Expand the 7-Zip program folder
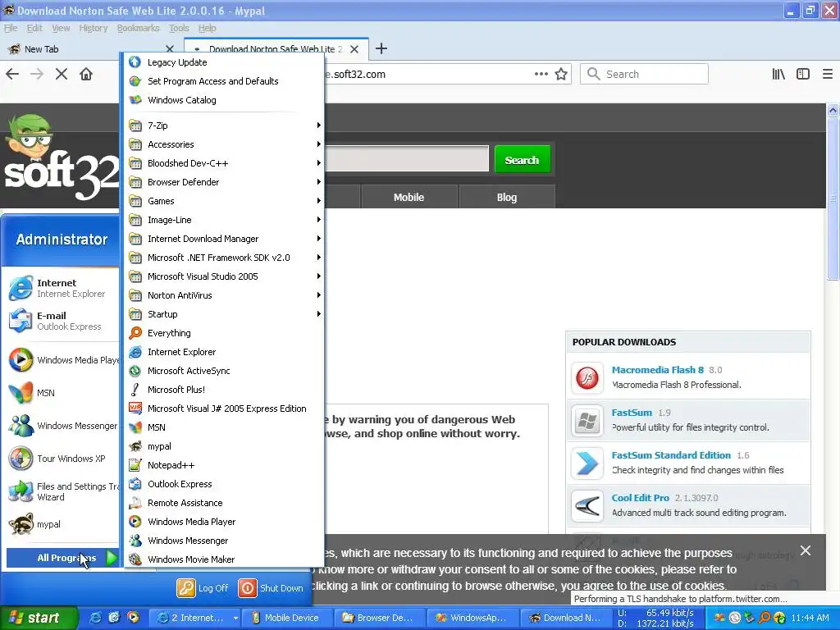 tap(223, 126)
